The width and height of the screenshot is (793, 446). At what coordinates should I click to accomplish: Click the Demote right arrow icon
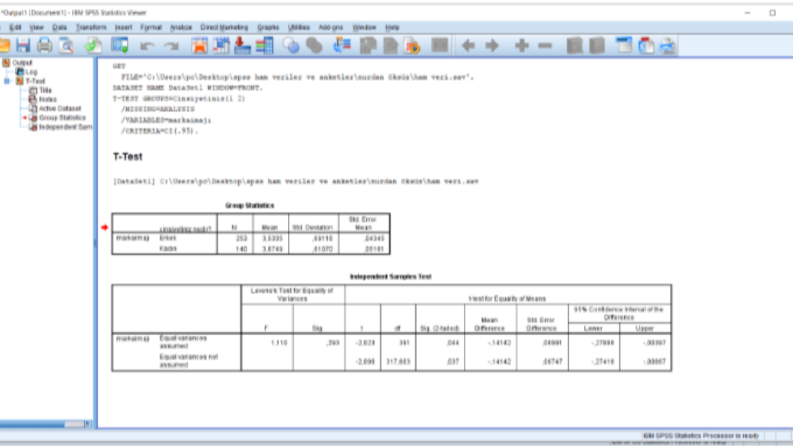(x=492, y=46)
